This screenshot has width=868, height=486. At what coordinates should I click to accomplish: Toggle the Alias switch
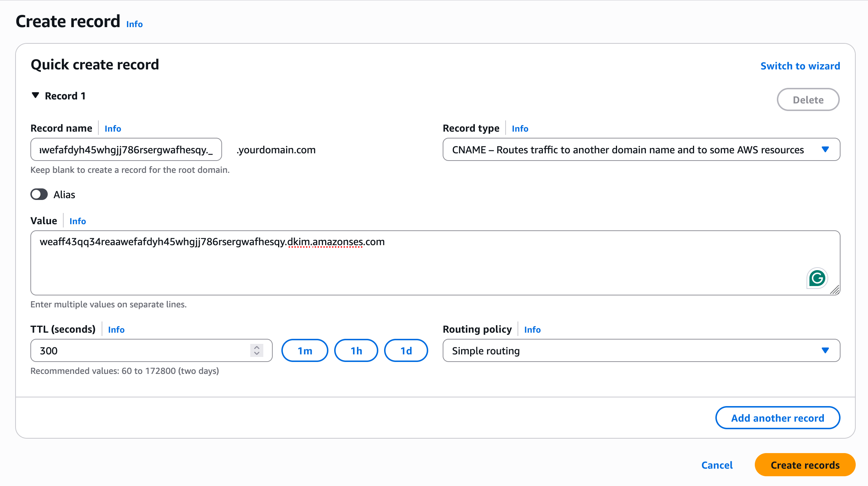[39, 195]
